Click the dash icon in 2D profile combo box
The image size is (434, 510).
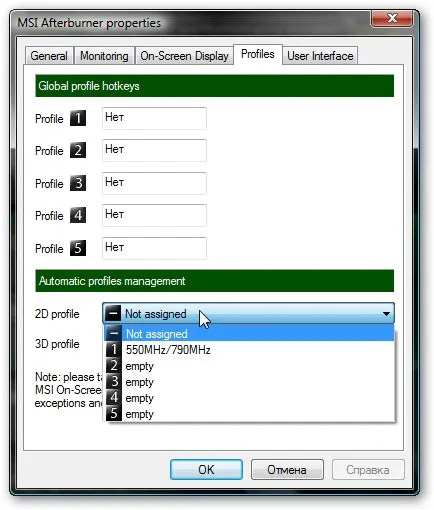point(113,314)
